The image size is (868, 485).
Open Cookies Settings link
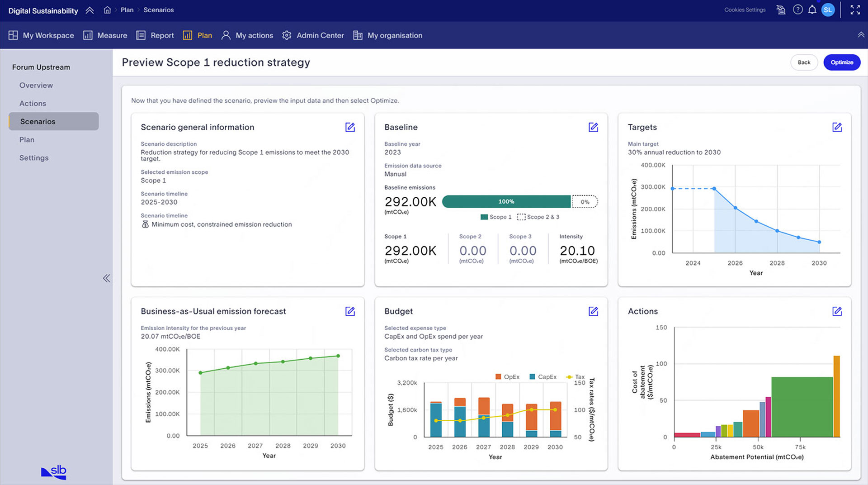point(745,10)
